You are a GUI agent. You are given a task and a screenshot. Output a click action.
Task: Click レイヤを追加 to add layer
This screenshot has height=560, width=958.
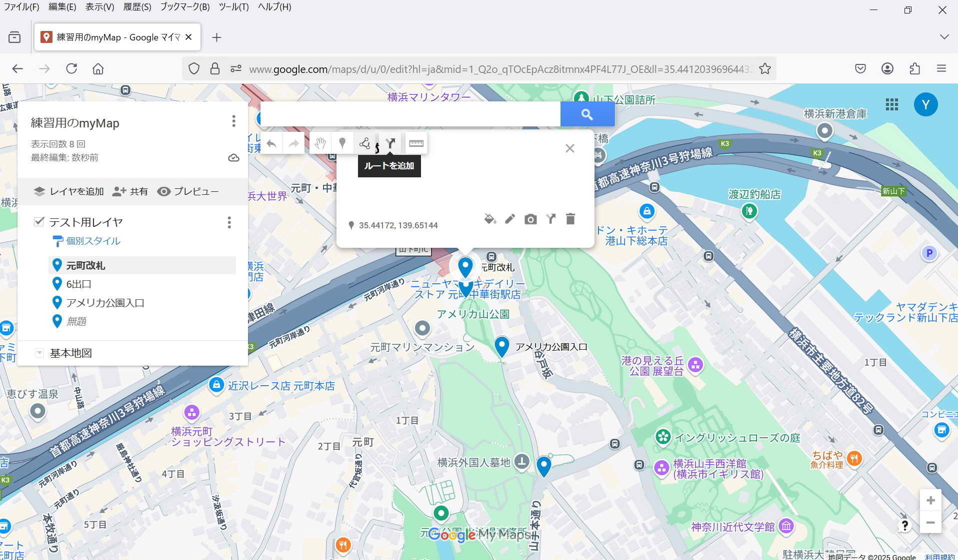pyautogui.click(x=68, y=191)
